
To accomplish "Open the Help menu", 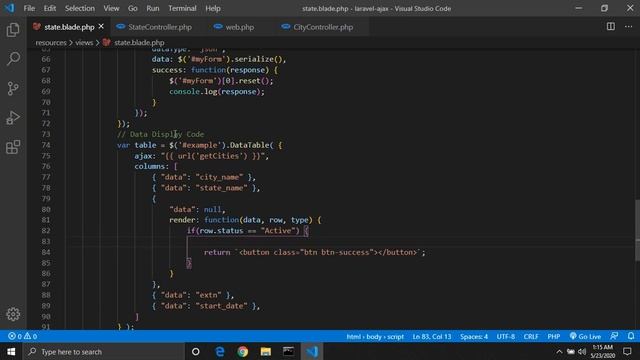I will pyautogui.click(x=213, y=8).
